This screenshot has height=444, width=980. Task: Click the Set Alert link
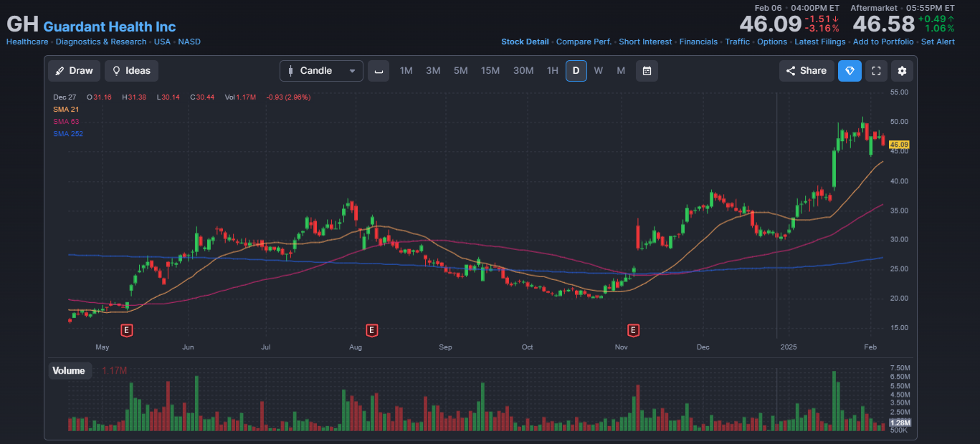[x=938, y=42]
